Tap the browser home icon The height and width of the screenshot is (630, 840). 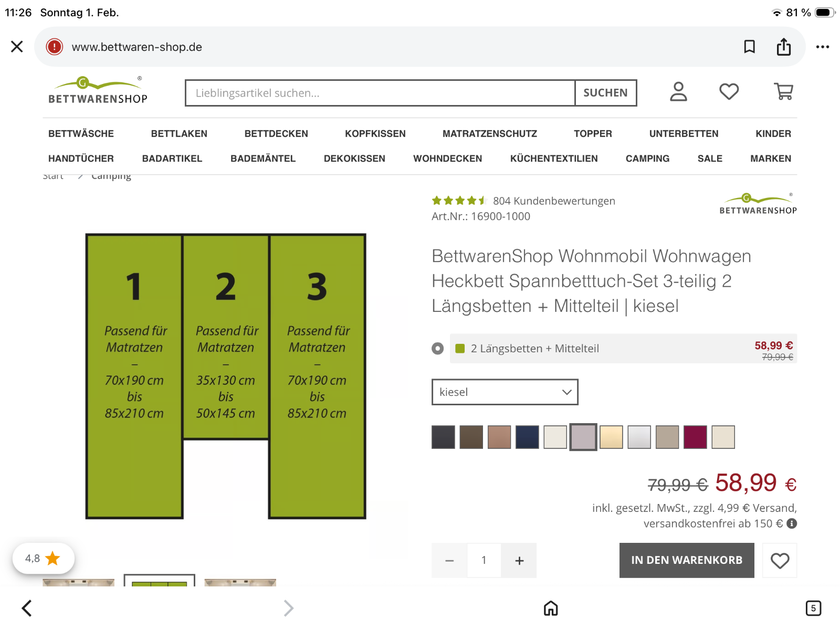tap(551, 608)
